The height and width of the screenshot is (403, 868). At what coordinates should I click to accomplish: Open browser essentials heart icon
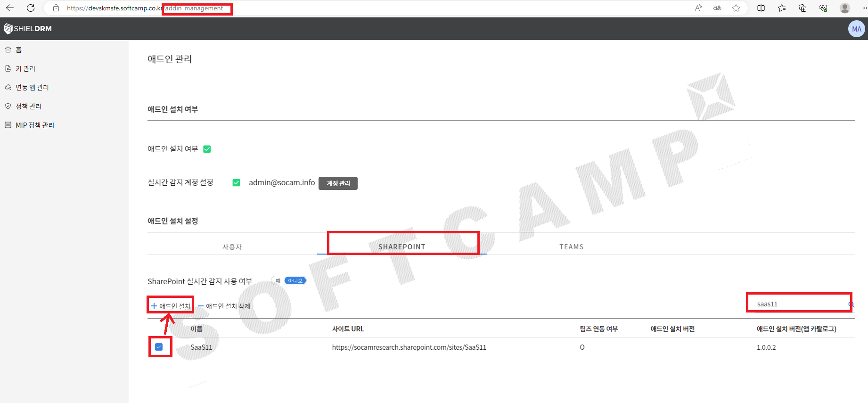pyautogui.click(x=823, y=8)
